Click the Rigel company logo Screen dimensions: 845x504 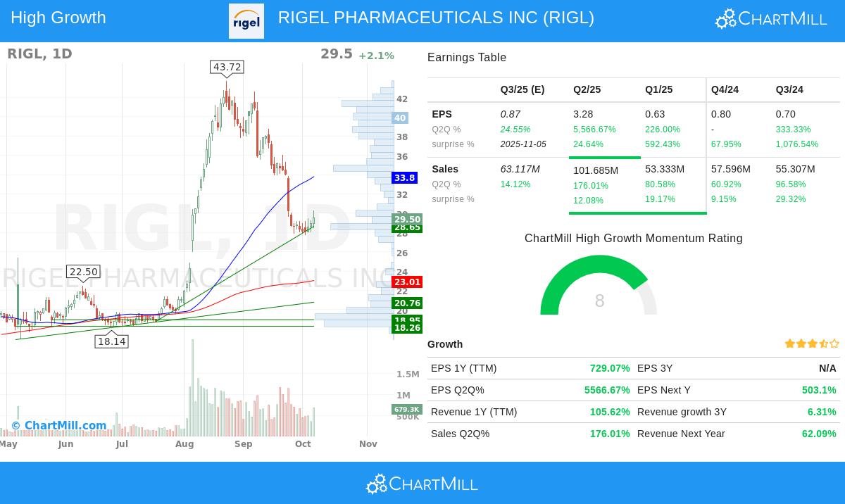coord(246,21)
